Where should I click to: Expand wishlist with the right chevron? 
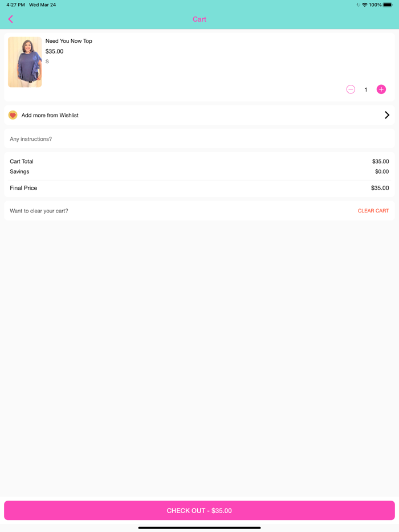(387, 115)
